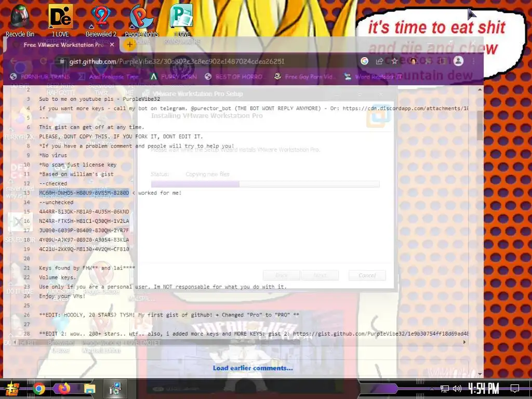Click the VMware installation progress bar

pos(265,184)
